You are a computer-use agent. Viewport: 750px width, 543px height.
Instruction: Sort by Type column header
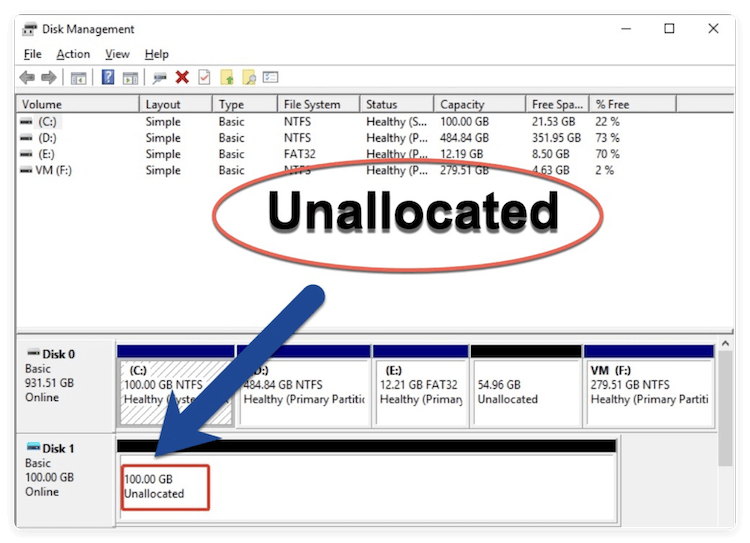[245, 104]
